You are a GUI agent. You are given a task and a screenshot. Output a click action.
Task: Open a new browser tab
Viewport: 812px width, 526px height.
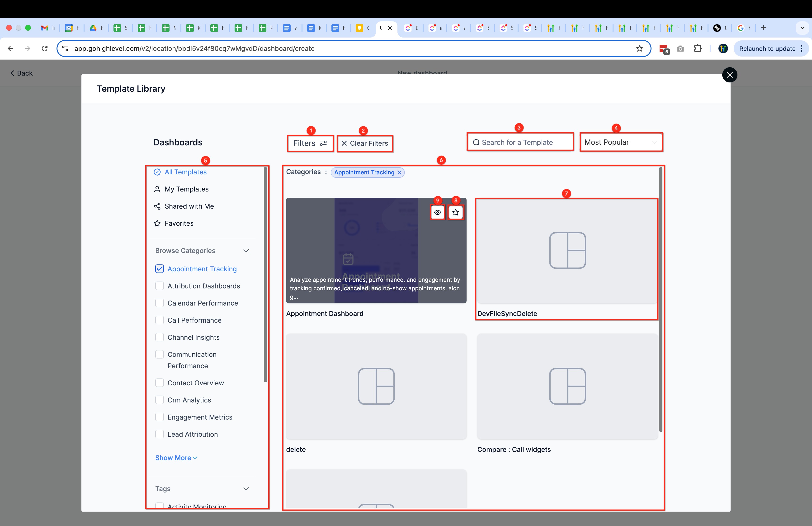(x=764, y=28)
